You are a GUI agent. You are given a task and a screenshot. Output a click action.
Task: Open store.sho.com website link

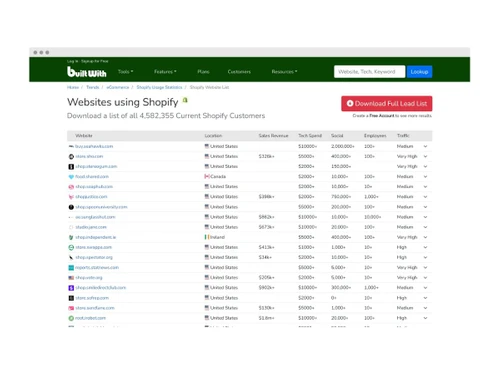89,156
